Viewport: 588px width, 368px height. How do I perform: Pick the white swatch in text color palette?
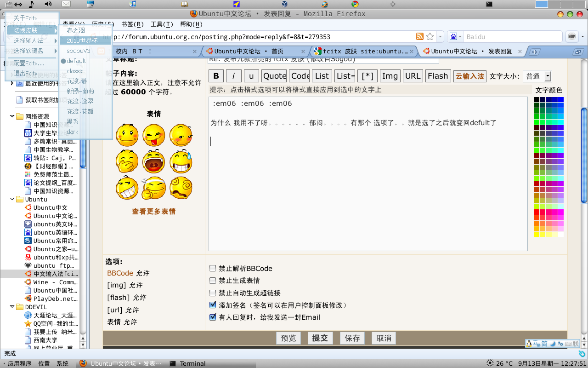pos(561,234)
